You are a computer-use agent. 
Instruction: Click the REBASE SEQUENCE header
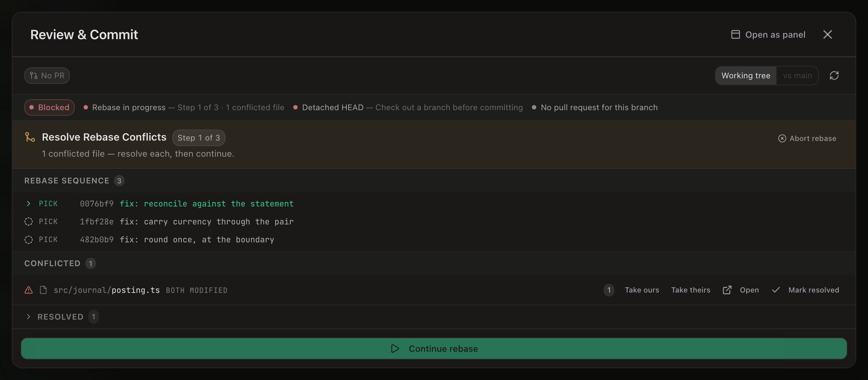[x=67, y=180]
